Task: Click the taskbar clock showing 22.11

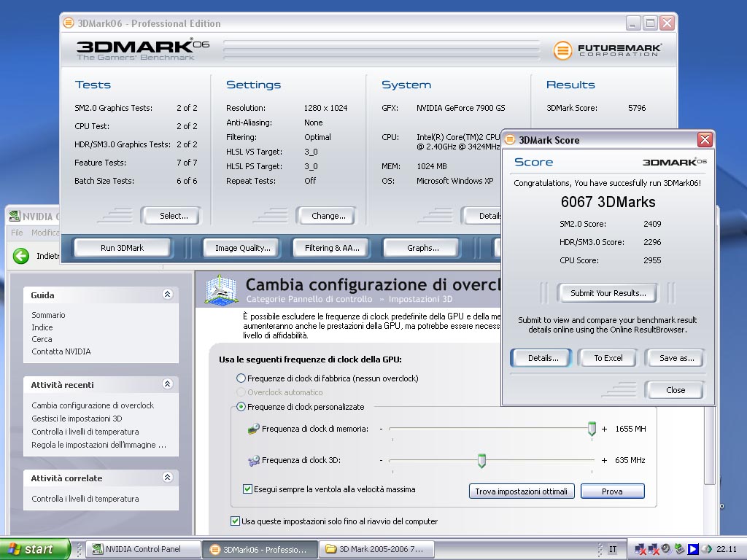Action: click(x=726, y=549)
